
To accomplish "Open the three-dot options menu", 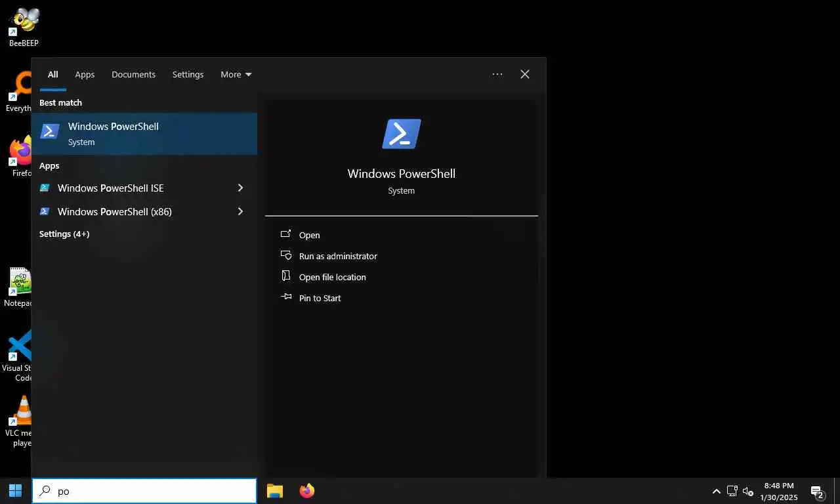I will click(497, 74).
